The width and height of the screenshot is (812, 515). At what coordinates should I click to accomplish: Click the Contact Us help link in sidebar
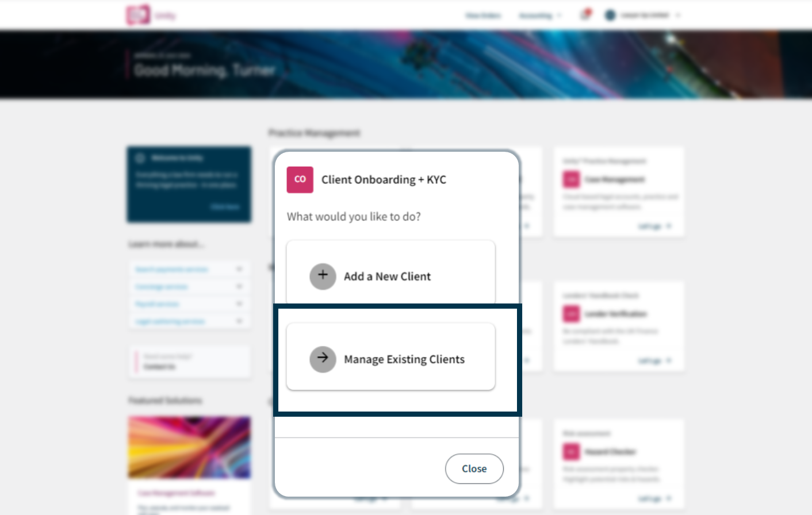point(159,367)
